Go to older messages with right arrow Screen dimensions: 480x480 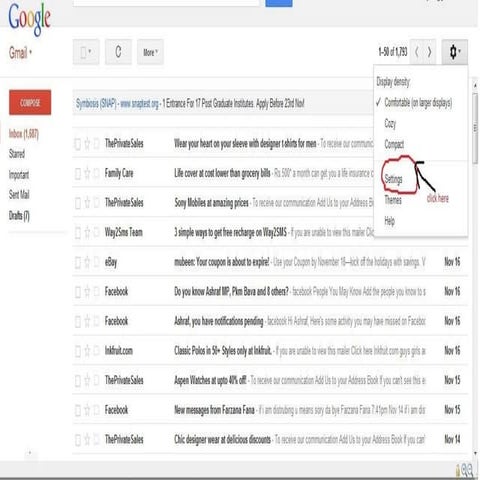click(x=429, y=52)
